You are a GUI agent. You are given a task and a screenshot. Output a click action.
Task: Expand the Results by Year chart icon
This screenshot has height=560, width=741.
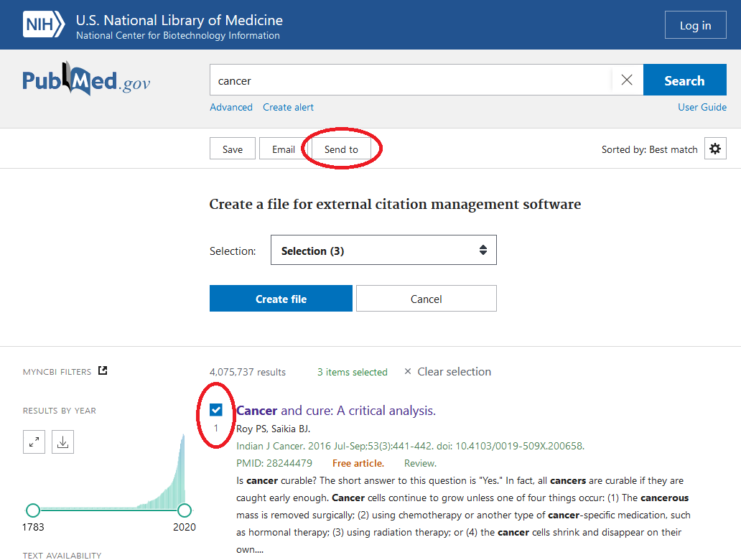click(x=34, y=442)
